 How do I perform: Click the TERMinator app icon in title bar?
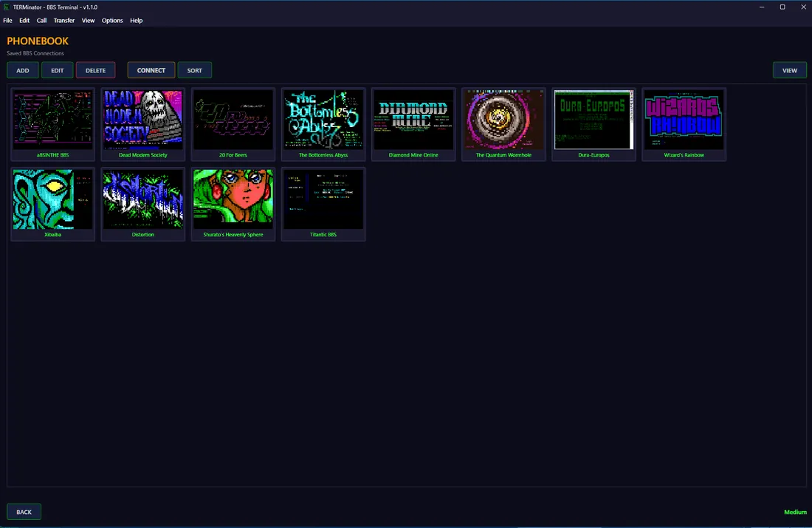click(x=7, y=7)
